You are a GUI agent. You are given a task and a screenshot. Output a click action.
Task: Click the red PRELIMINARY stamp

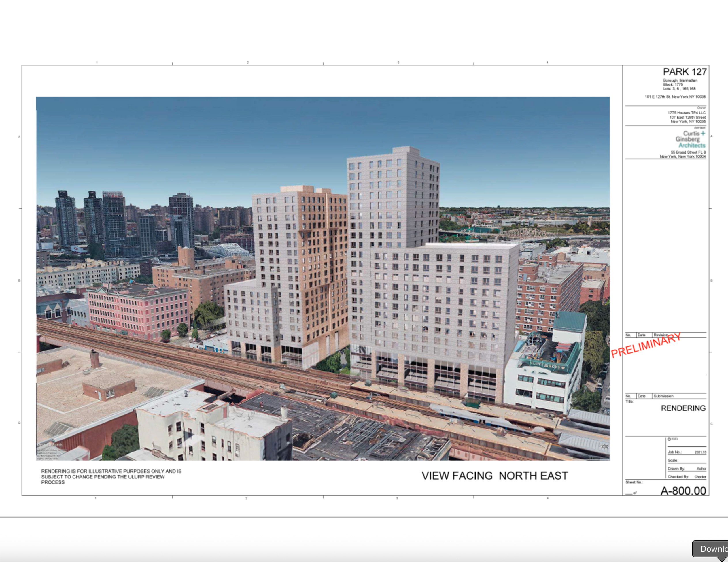tap(646, 345)
